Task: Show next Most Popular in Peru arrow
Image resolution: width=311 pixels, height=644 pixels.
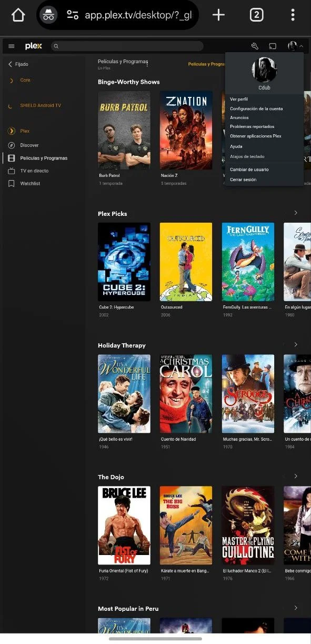Action: point(296,608)
